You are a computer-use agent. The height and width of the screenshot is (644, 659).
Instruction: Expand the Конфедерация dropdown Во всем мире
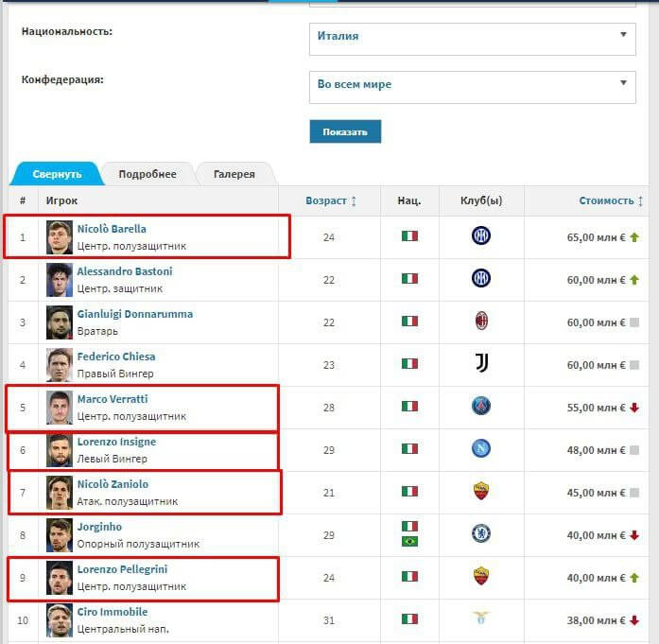(473, 87)
